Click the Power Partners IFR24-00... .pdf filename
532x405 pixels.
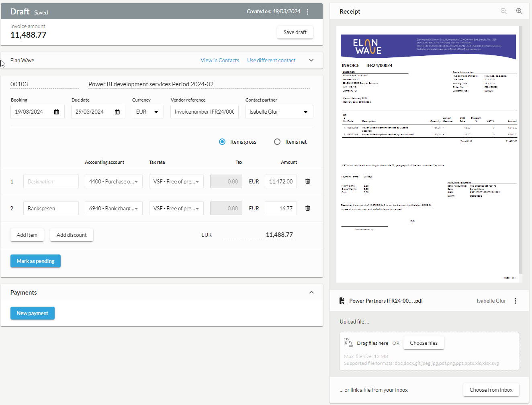click(386, 301)
